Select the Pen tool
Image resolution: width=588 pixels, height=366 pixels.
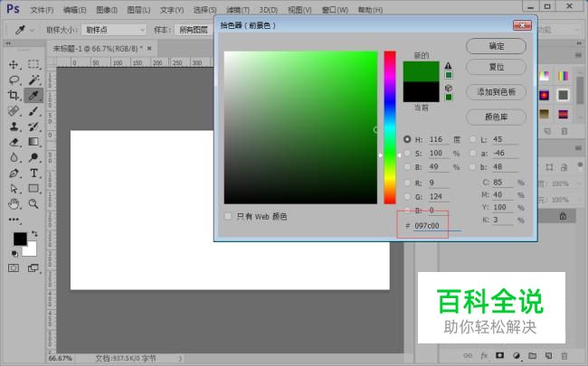pos(14,174)
